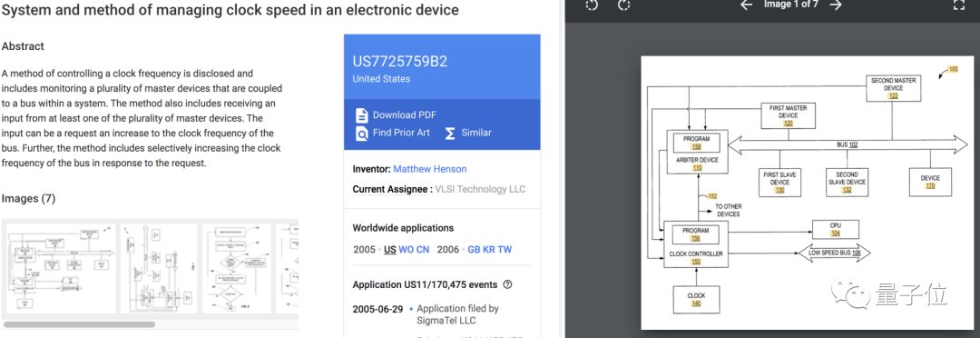The width and height of the screenshot is (980, 338).
Task: Select VLSI Technology LLC assignee
Action: coord(480,189)
